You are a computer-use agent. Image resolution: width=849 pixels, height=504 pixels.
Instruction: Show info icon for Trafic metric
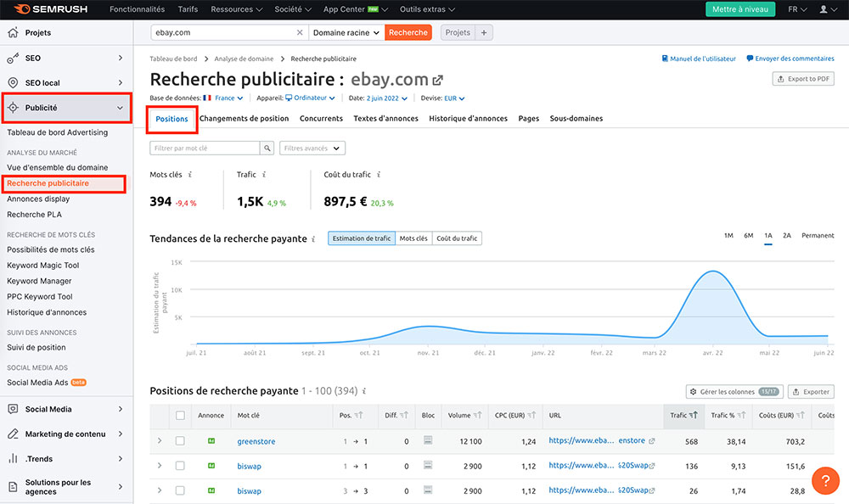(264, 174)
